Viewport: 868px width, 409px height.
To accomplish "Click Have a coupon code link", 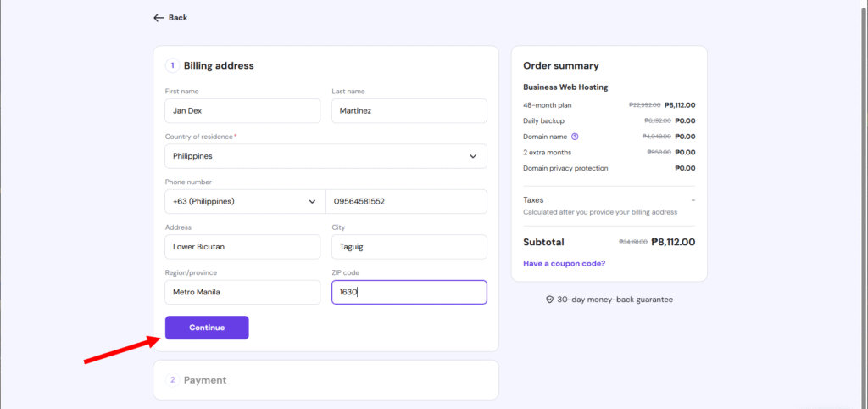I will click(564, 263).
